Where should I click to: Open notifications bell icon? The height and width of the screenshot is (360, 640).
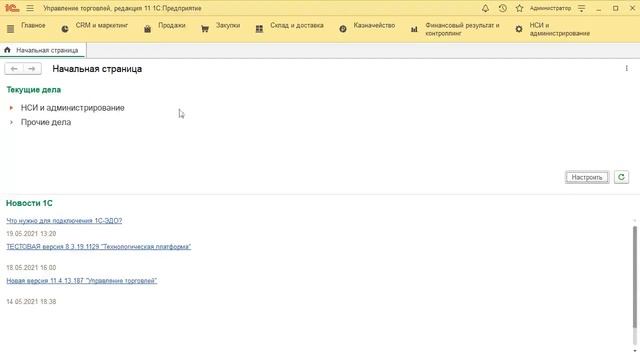coord(485,8)
